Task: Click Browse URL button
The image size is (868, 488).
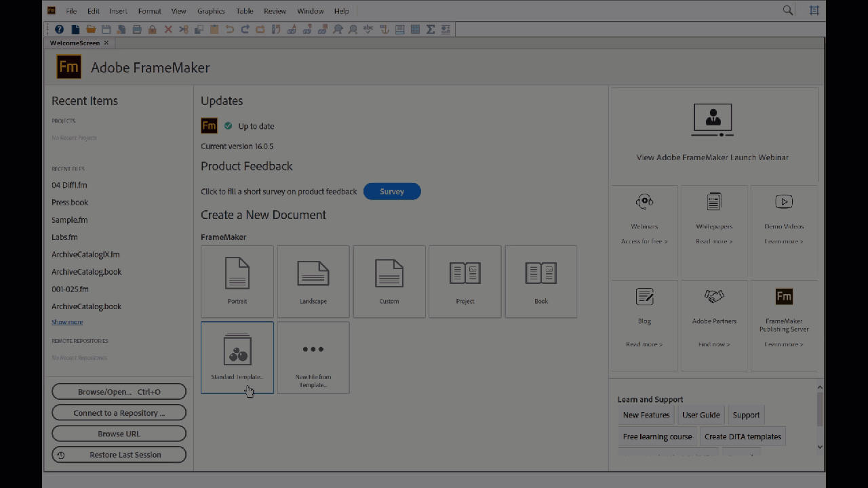Action: (119, 434)
